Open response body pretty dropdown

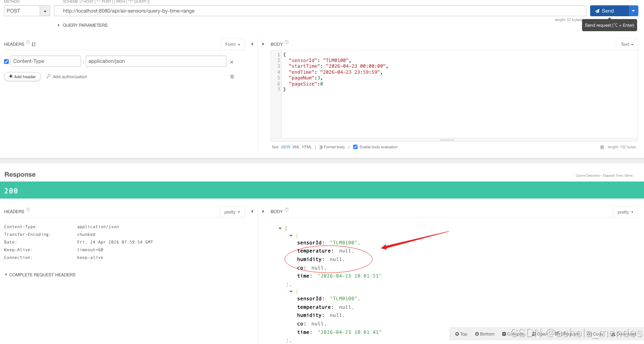(x=625, y=212)
